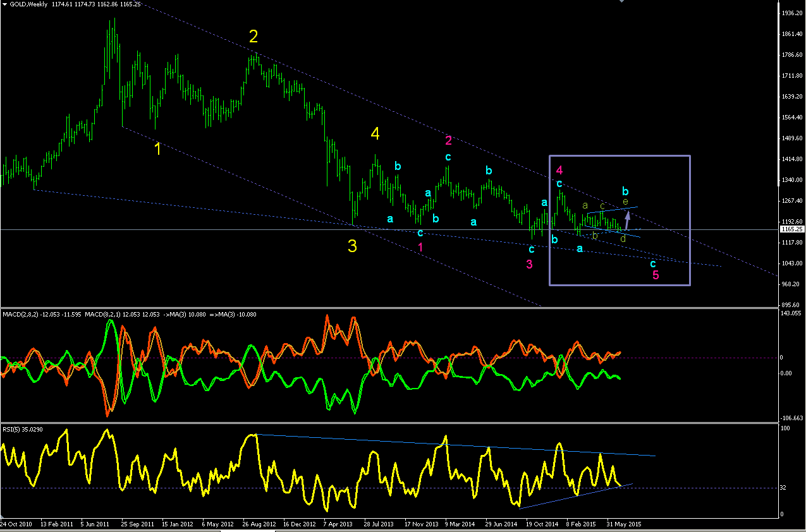Select the pink wave 2 label
Viewport: 806px width, 532px height.
point(448,140)
